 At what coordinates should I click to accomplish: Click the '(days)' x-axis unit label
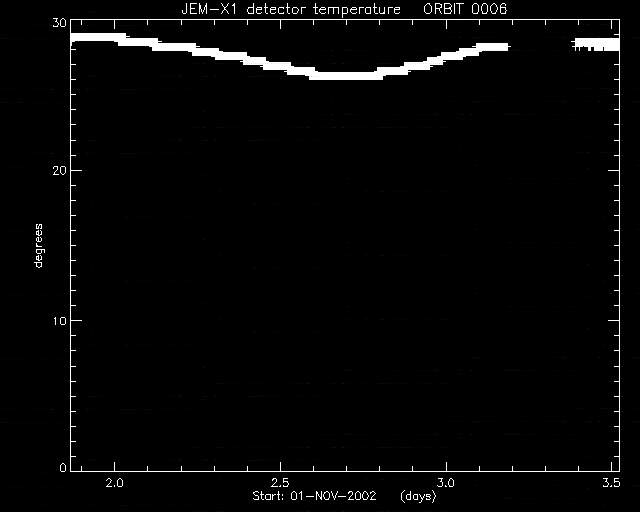click(418, 496)
